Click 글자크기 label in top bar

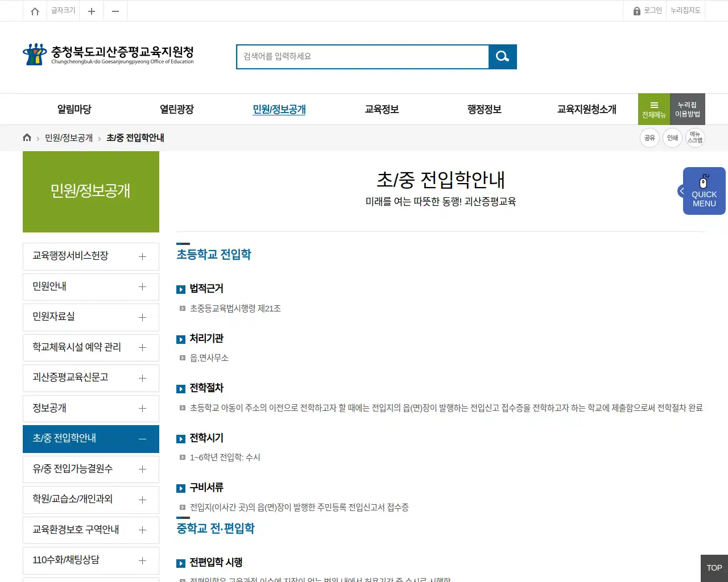pyautogui.click(x=63, y=11)
